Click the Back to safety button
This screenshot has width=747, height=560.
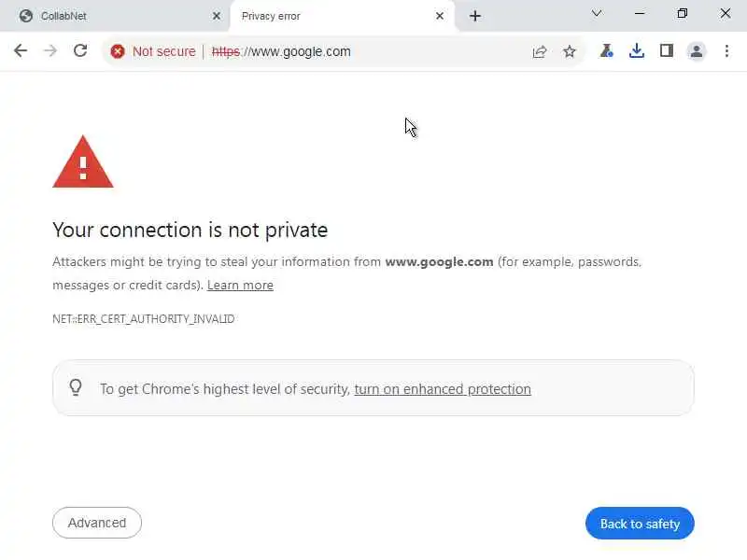point(640,524)
